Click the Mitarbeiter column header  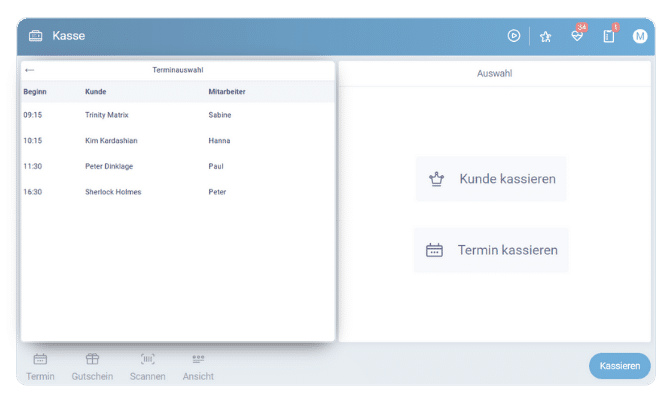click(227, 92)
